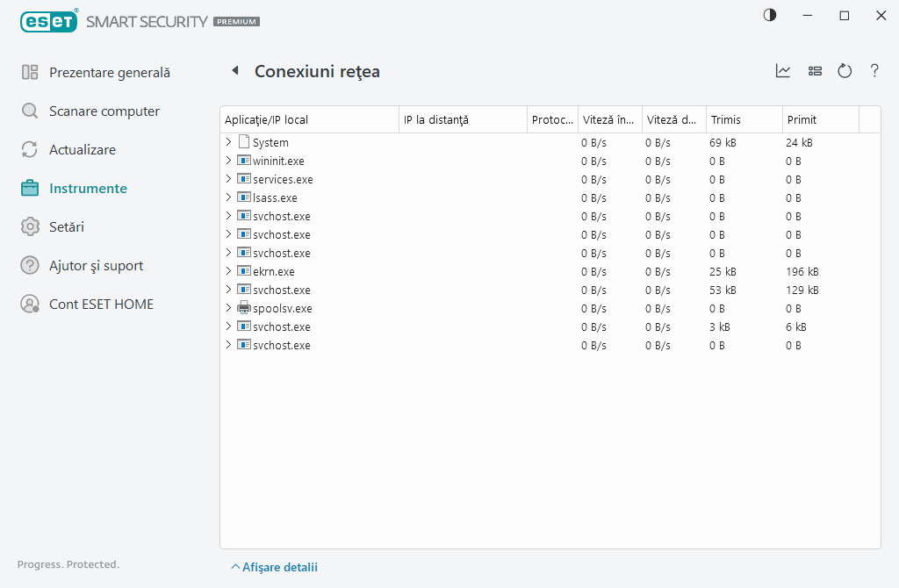
Task: Go to Scanare computer
Action: tap(104, 111)
